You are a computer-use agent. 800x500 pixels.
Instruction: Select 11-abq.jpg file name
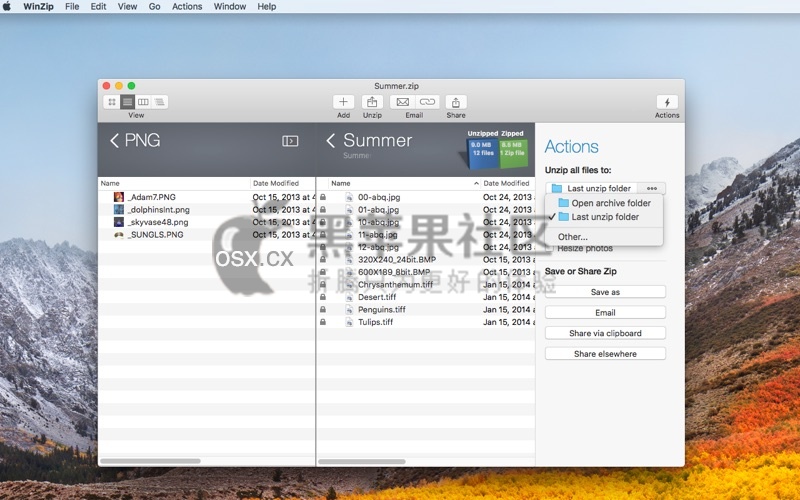378,235
